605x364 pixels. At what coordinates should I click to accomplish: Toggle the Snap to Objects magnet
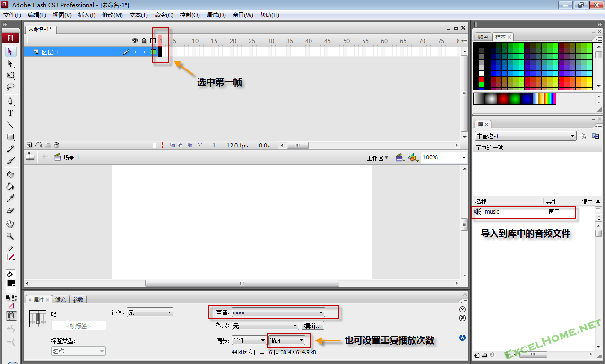pyautogui.click(x=11, y=316)
